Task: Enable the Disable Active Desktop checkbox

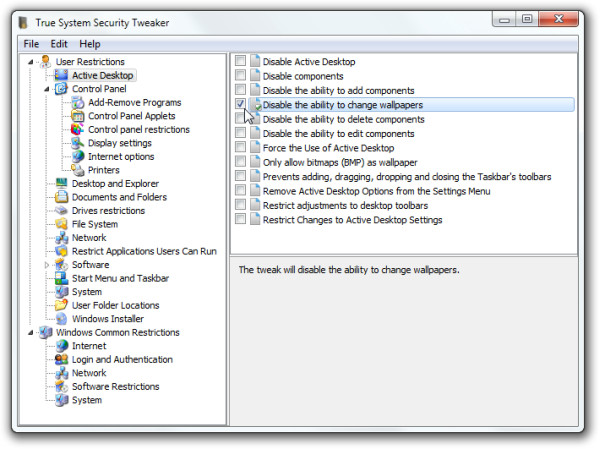Action: 240,60
